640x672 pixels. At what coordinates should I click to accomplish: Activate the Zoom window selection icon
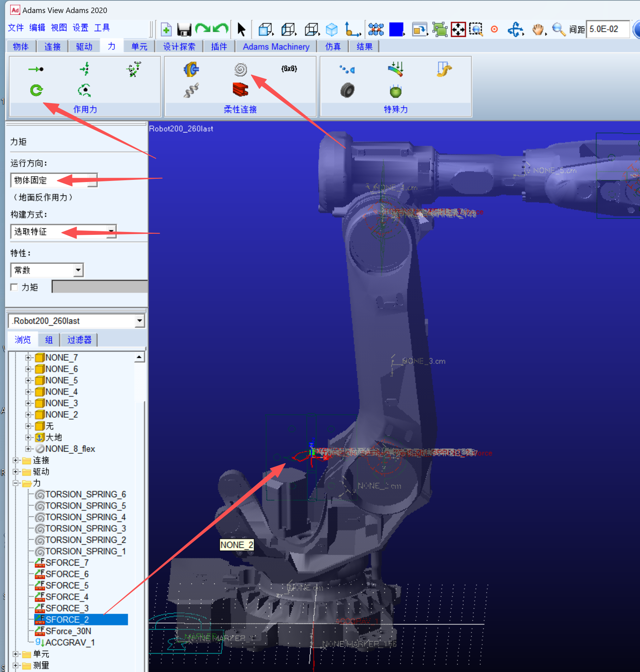[476, 29]
